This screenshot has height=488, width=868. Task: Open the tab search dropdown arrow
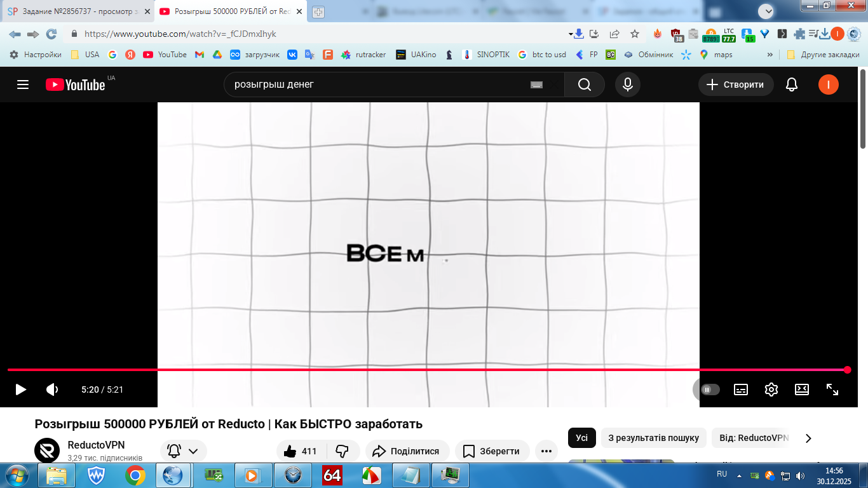tap(766, 11)
